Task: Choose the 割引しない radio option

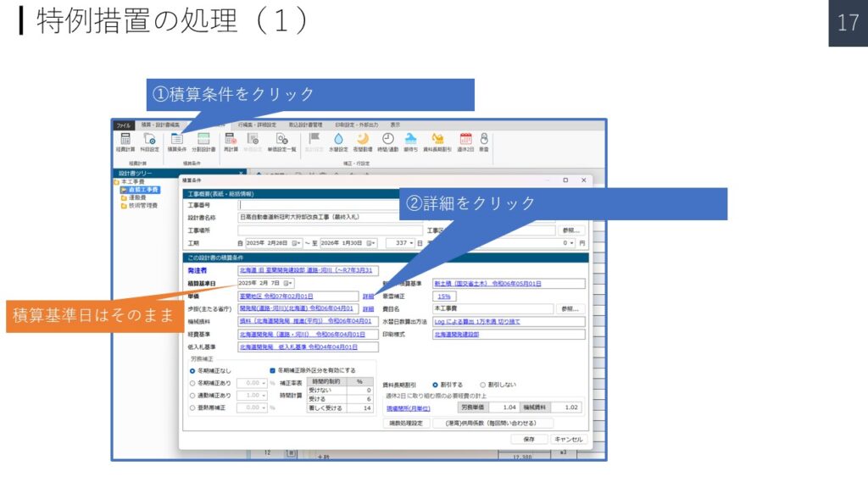Action: point(483,385)
